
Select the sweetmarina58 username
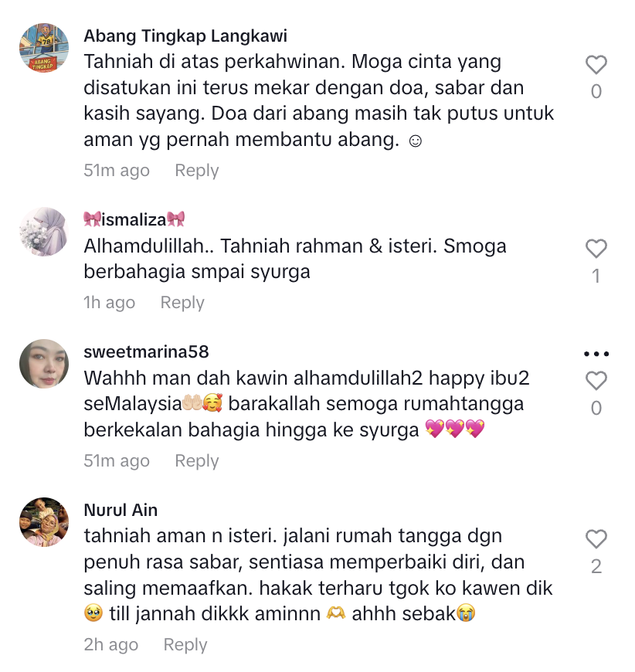click(x=146, y=352)
